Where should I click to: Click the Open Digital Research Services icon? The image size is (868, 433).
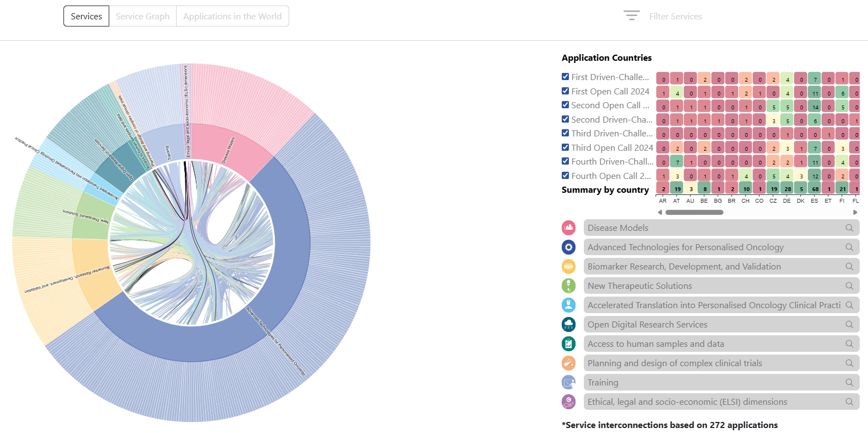tap(568, 324)
